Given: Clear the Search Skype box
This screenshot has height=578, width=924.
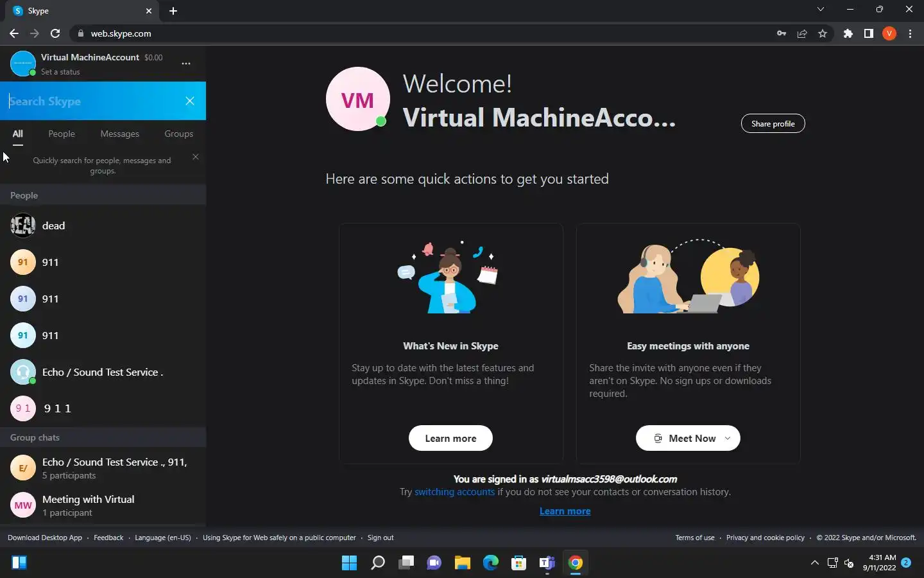Looking at the screenshot, I should point(189,101).
